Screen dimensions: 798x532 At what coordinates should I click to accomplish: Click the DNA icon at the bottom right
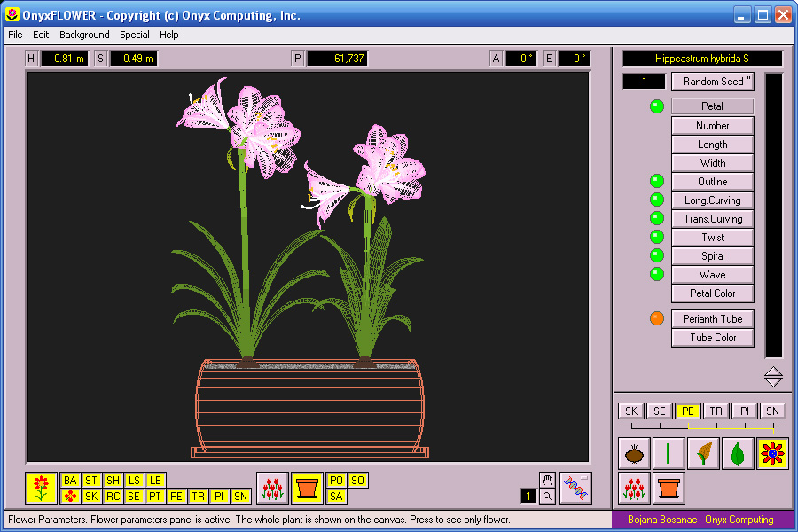(575, 486)
